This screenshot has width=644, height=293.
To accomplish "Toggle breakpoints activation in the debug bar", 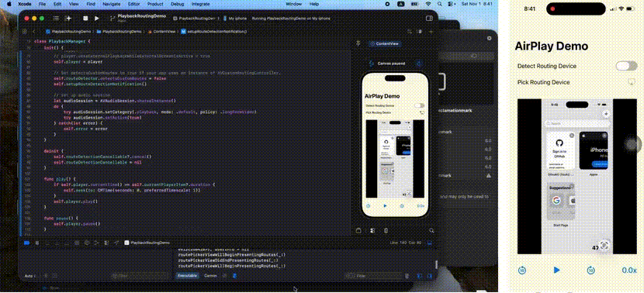I will click(x=26, y=243).
